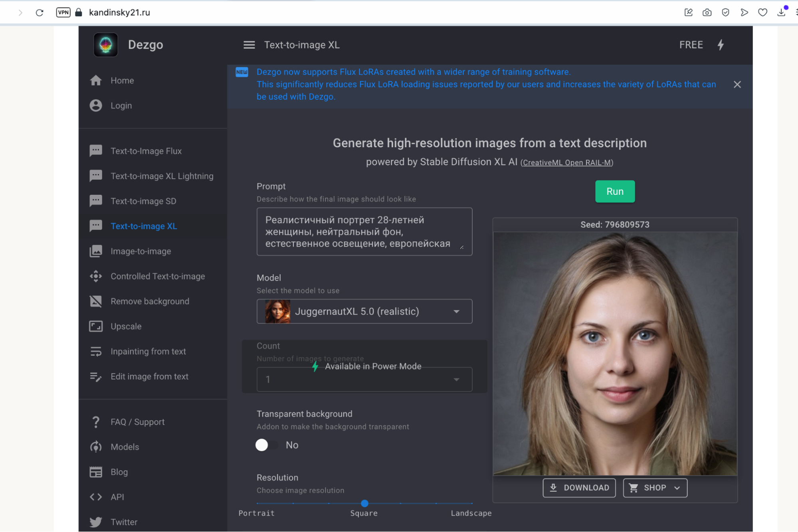Click the resolution slider handle
This screenshot has height=532, width=798.
364,503
